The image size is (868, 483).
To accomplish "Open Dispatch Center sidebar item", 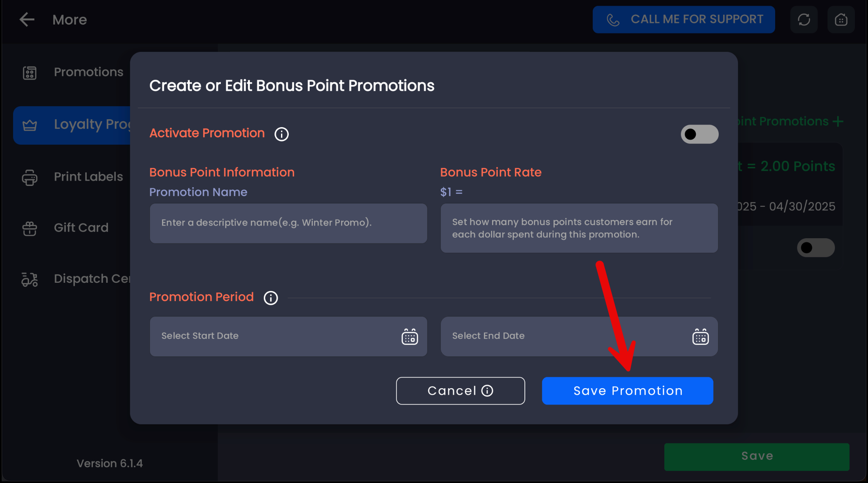I will pos(78,279).
